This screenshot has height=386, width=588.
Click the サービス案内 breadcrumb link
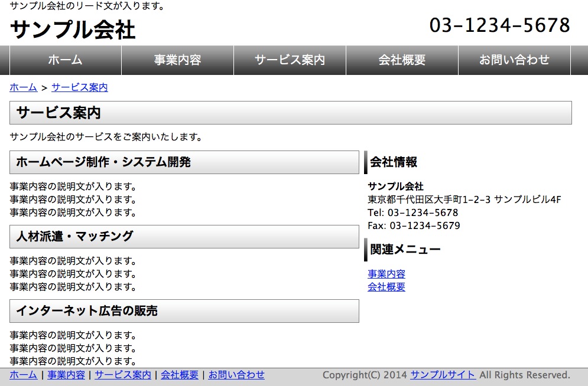tap(79, 87)
